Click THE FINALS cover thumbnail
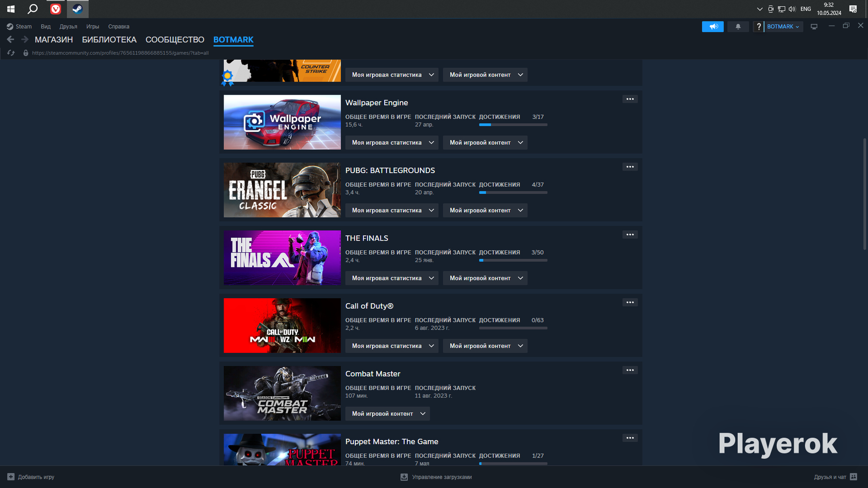 282,258
